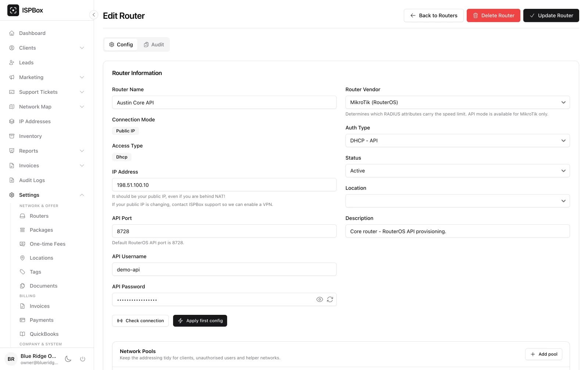Image resolution: width=588 pixels, height=370 pixels.
Task: Click the ISPBox logo icon
Action: click(x=13, y=10)
